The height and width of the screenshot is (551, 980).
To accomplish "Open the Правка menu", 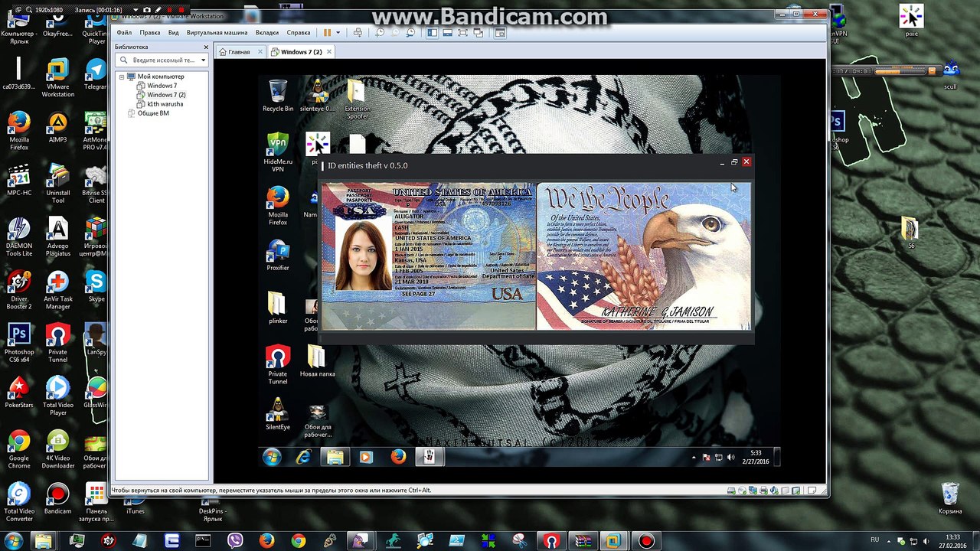I will pos(150,33).
